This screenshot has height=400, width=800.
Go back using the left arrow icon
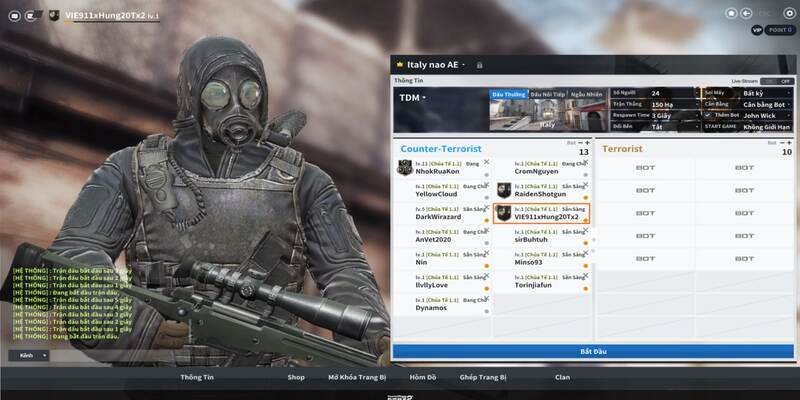tap(746, 13)
